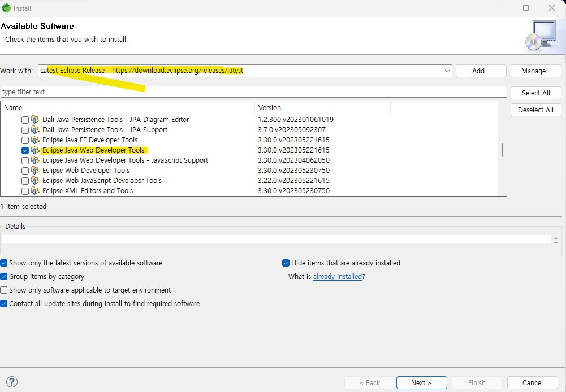This screenshot has width=566, height=392.
Task: Click Deselect All button
Action: 535,110
